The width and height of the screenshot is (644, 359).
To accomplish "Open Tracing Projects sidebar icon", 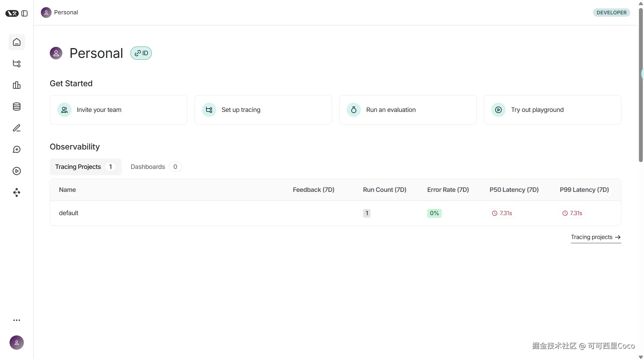I will pyautogui.click(x=17, y=64).
